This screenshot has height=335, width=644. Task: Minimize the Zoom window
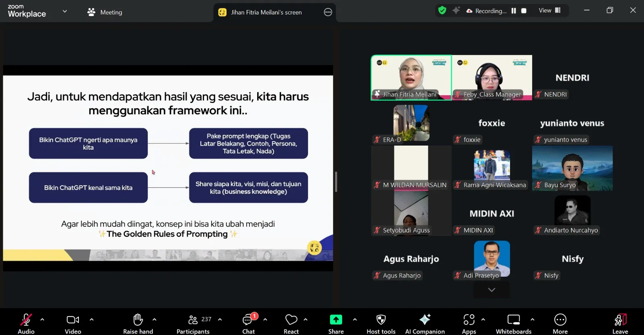click(x=587, y=10)
